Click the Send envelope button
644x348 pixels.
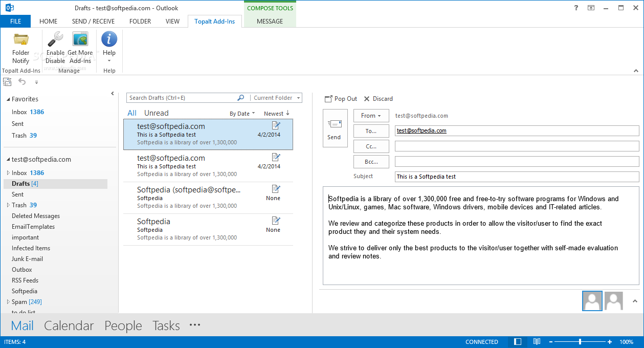click(x=335, y=128)
